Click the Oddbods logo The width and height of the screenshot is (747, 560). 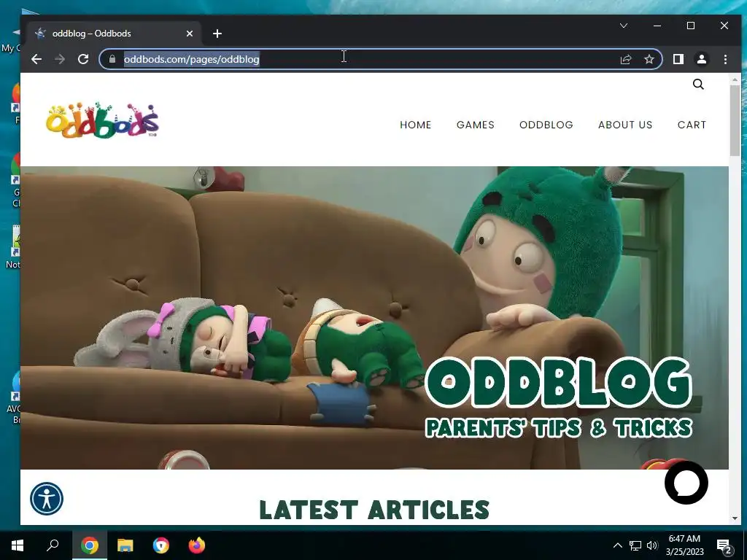tap(102, 120)
